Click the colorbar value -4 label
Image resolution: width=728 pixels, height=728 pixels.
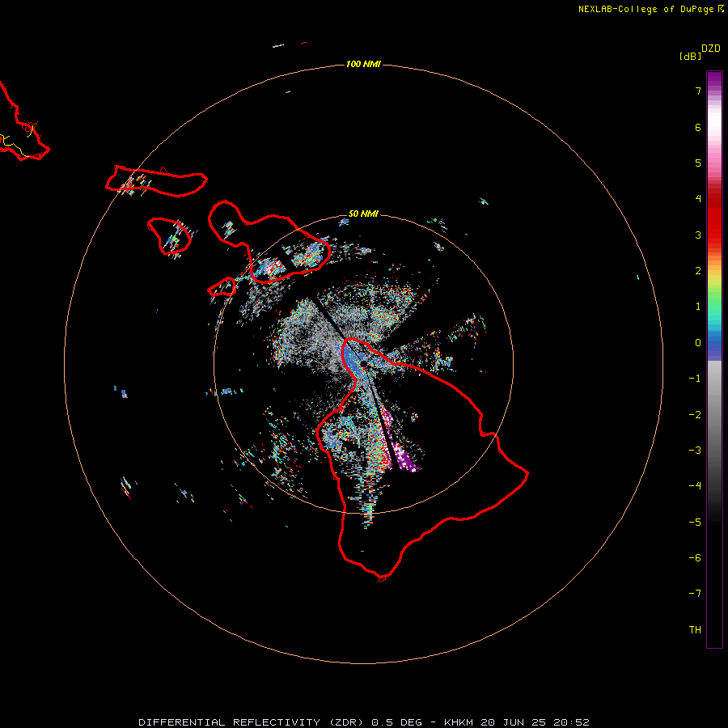pos(695,486)
